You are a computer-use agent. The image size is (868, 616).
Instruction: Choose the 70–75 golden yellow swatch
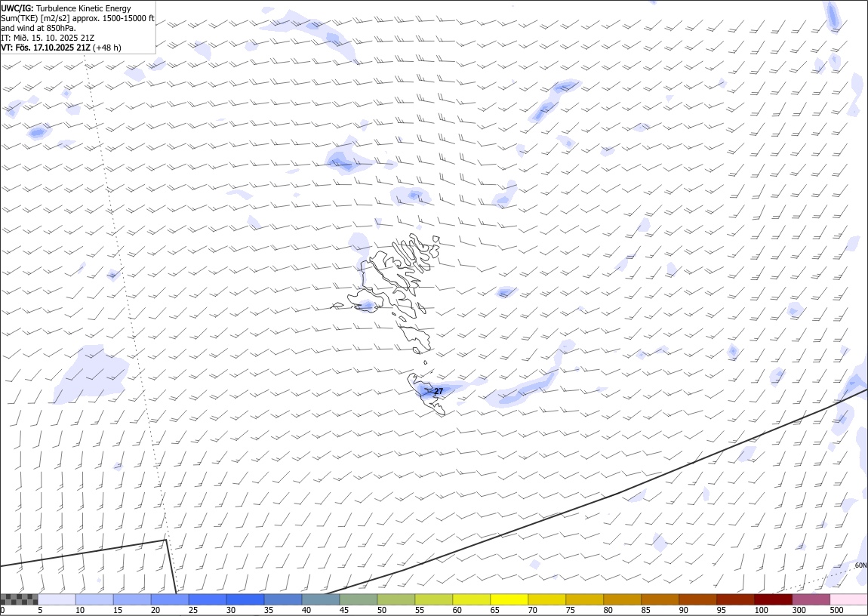[x=547, y=599]
